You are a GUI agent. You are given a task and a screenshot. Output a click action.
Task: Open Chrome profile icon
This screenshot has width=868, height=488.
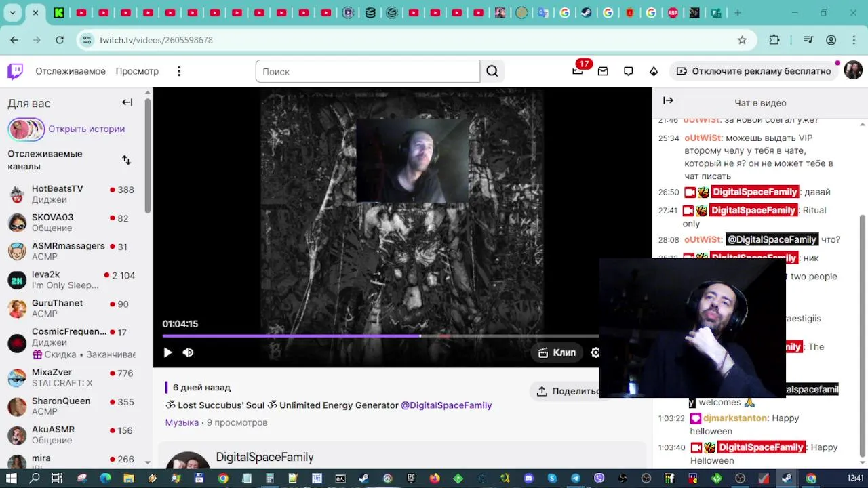pyautogui.click(x=831, y=40)
